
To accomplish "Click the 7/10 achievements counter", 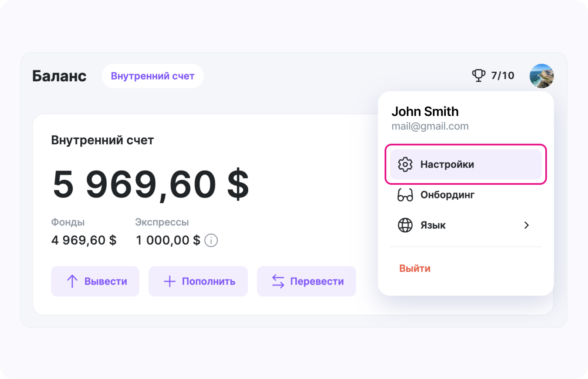I will (x=503, y=76).
